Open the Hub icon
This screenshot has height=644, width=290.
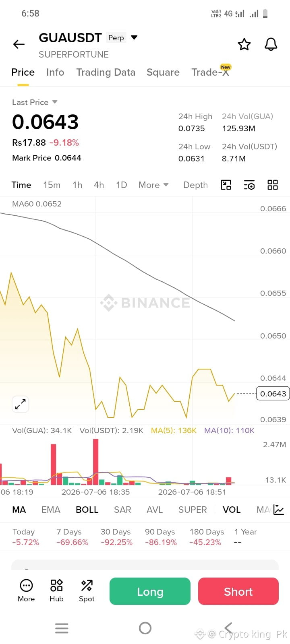56,590
